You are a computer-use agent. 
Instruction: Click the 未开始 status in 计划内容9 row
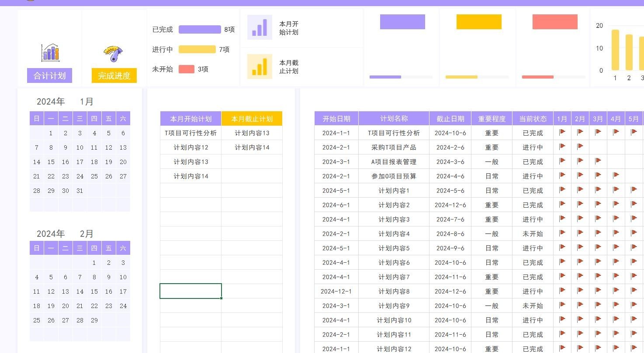533,306
